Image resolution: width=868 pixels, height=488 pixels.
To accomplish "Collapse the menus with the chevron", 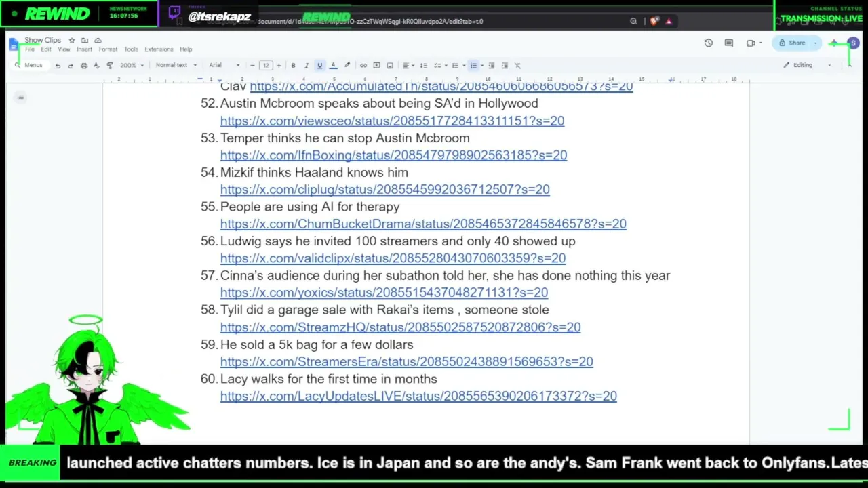I will (849, 66).
